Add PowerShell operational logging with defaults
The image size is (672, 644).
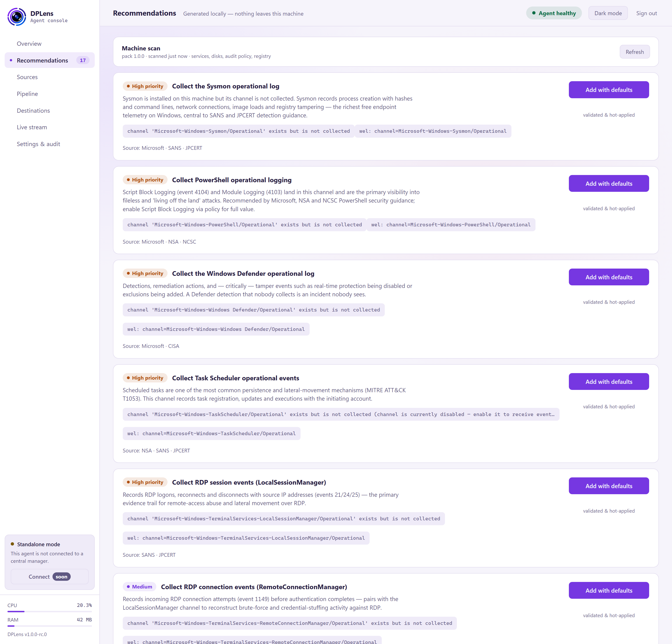click(609, 183)
